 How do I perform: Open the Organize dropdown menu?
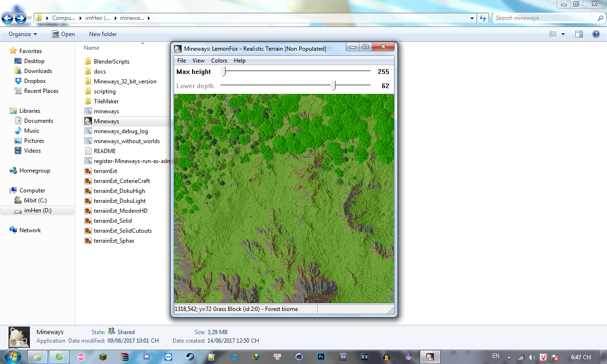tap(23, 34)
